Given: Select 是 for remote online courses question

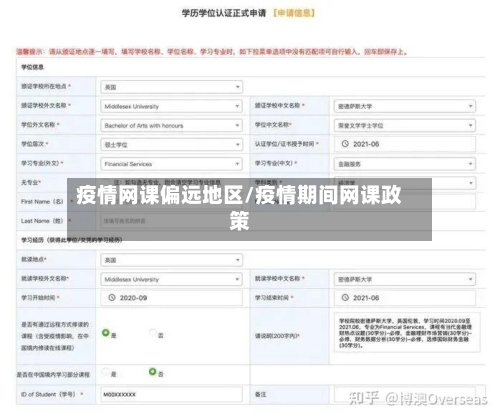Looking at the screenshot, I should (x=106, y=332).
